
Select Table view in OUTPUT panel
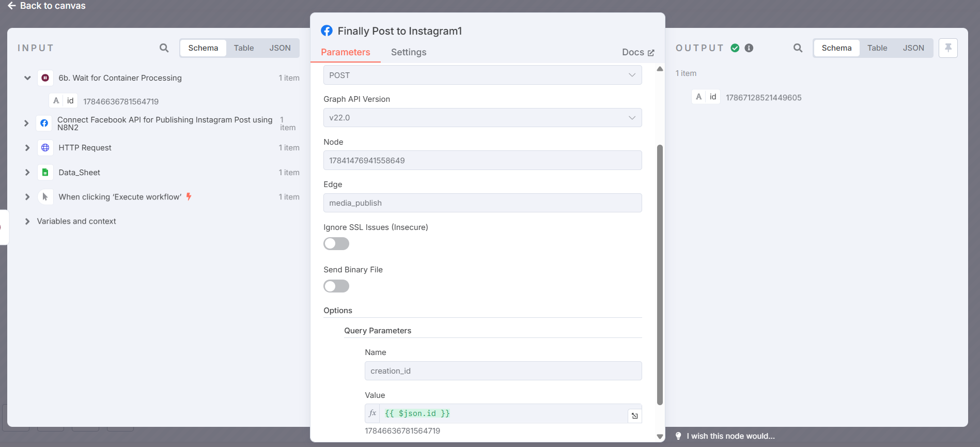pyautogui.click(x=877, y=48)
